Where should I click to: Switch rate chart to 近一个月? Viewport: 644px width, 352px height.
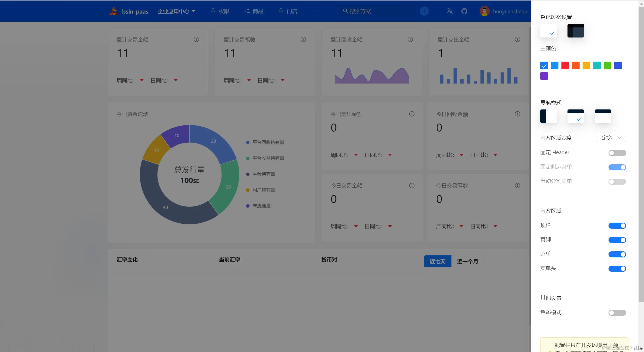467,261
